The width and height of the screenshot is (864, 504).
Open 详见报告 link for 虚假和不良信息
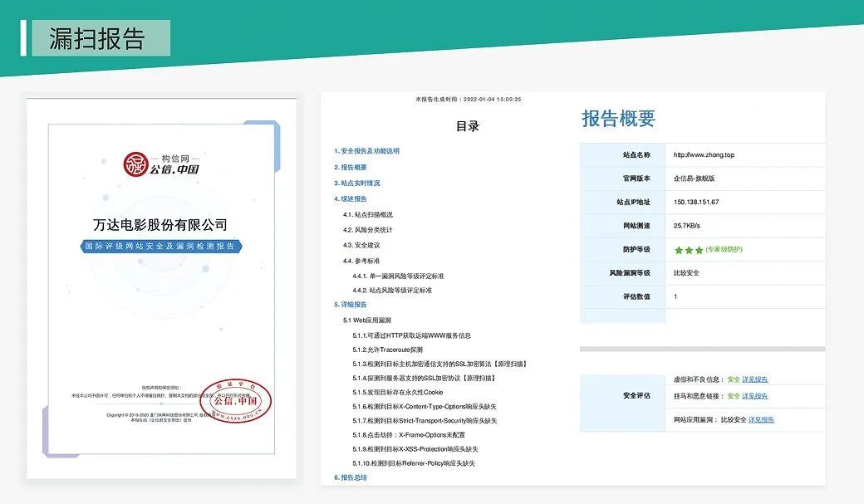pyautogui.click(x=754, y=379)
